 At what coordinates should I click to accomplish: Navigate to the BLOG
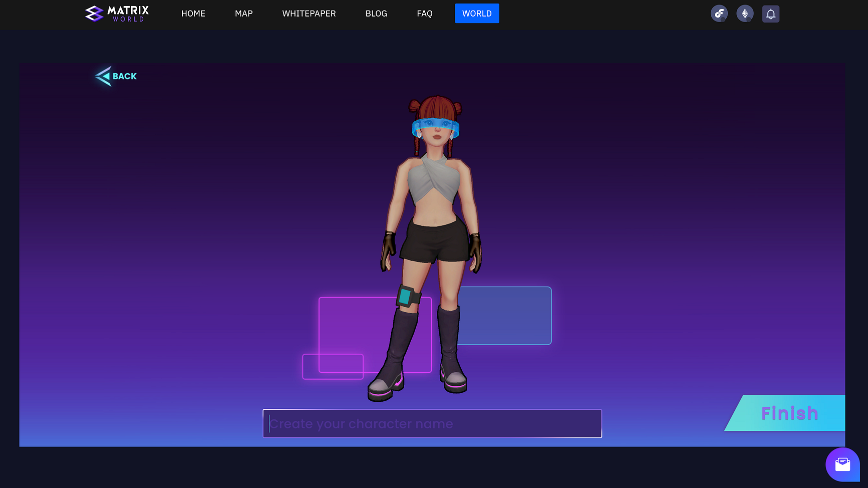click(376, 14)
